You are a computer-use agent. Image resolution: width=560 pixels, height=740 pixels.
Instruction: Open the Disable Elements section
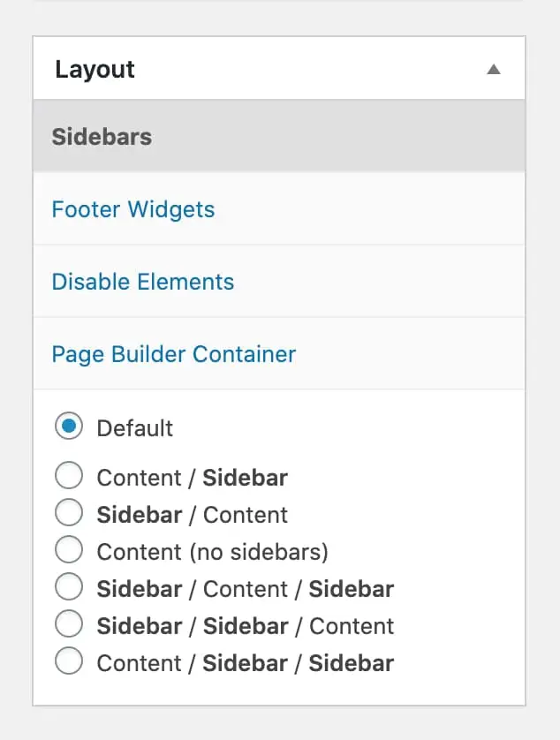click(143, 281)
